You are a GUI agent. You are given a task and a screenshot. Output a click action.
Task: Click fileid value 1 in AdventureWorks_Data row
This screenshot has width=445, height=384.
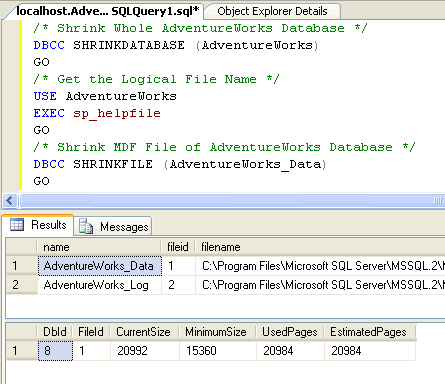coord(179,266)
